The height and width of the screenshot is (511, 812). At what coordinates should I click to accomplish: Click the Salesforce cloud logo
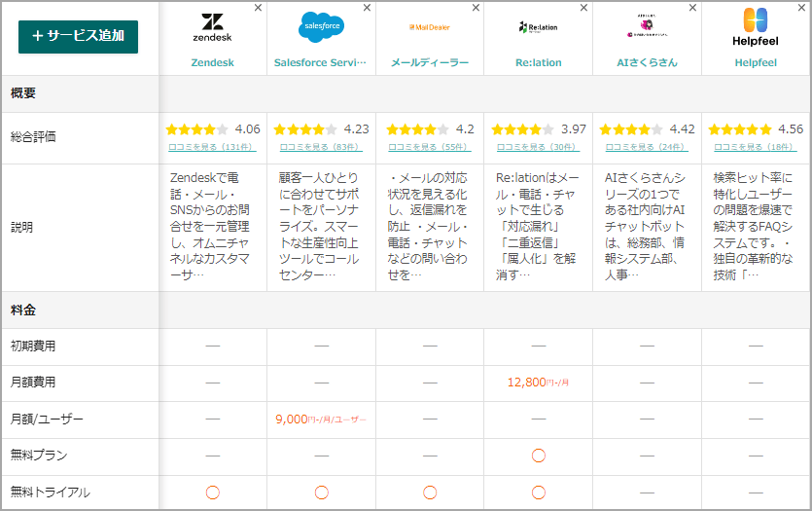pyautogui.click(x=321, y=26)
